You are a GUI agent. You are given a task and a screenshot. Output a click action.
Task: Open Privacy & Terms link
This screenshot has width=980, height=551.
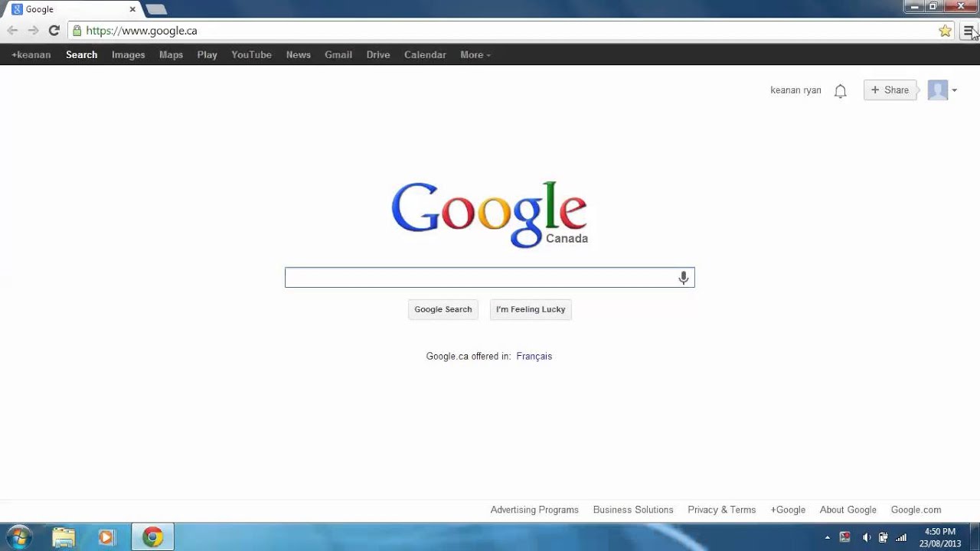721,510
